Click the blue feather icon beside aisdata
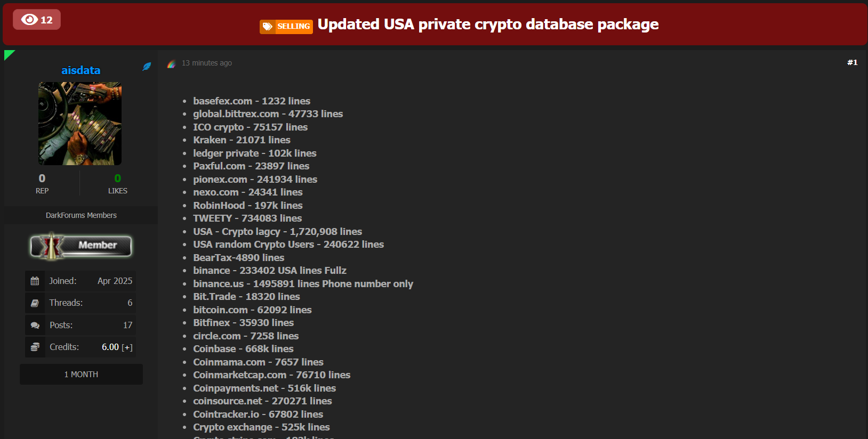 [147, 67]
